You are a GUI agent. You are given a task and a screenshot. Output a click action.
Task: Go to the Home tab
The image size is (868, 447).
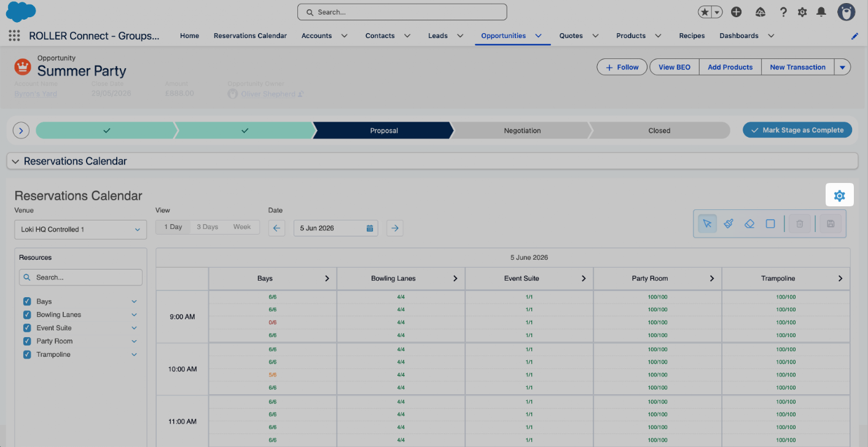[x=189, y=36]
